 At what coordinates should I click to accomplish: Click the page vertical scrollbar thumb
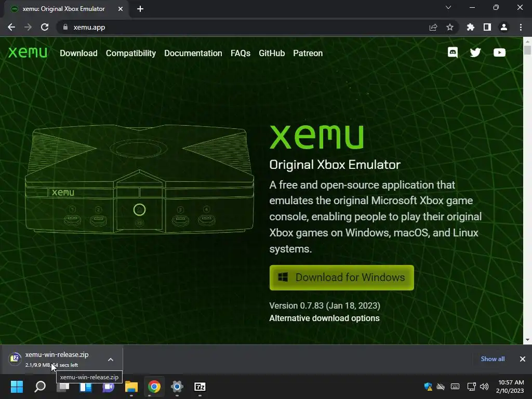[x=527, y=50]
